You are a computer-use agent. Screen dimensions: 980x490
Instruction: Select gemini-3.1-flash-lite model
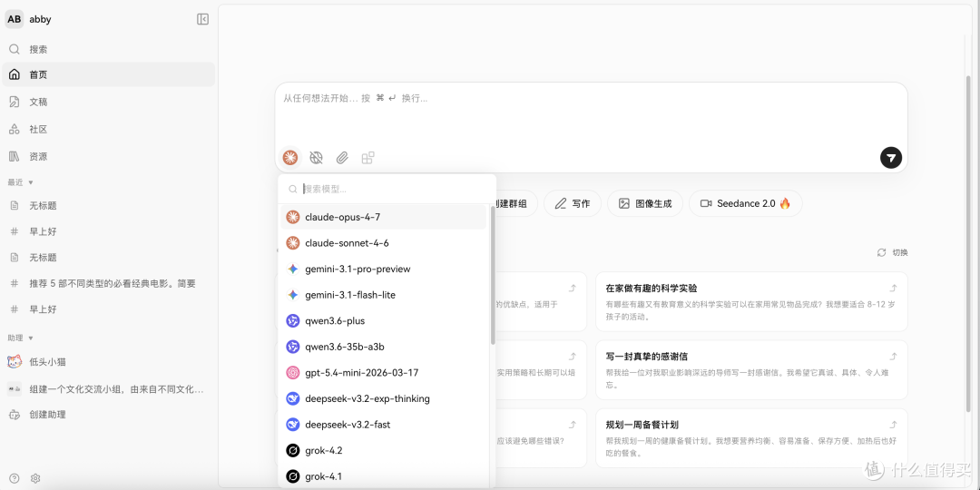point(384,295)
